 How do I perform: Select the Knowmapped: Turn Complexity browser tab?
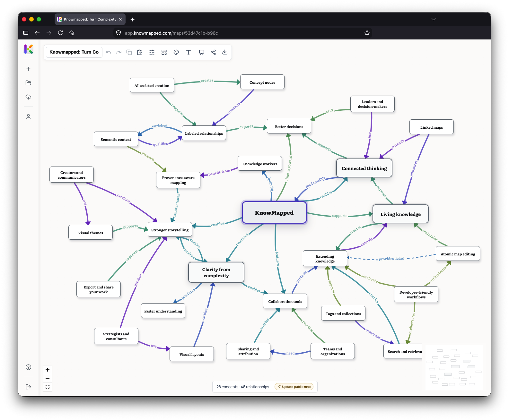pos(90,19)
